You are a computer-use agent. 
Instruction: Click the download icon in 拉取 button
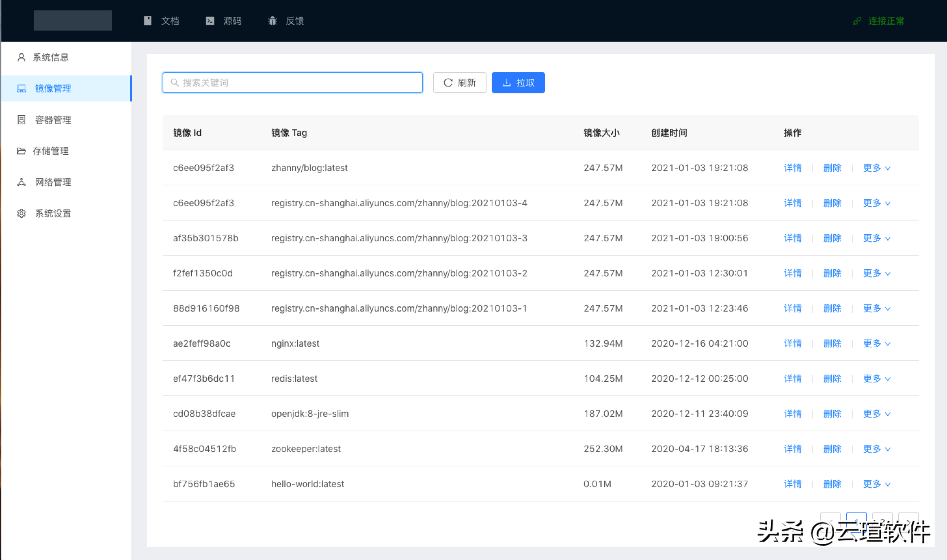pyautogui.click(x=507, y=83)
